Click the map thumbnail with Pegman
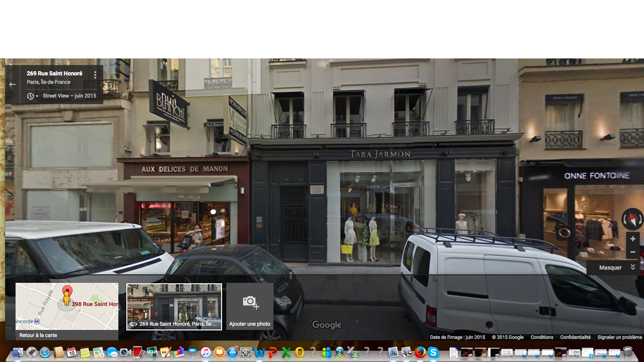Viewport: 644px width, 362px height. (x=67, y=306)
